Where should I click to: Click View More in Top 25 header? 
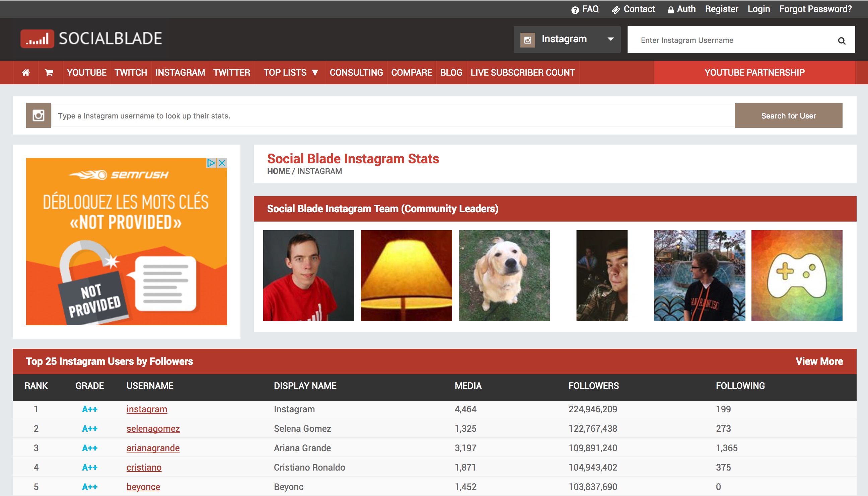(819, 361)
